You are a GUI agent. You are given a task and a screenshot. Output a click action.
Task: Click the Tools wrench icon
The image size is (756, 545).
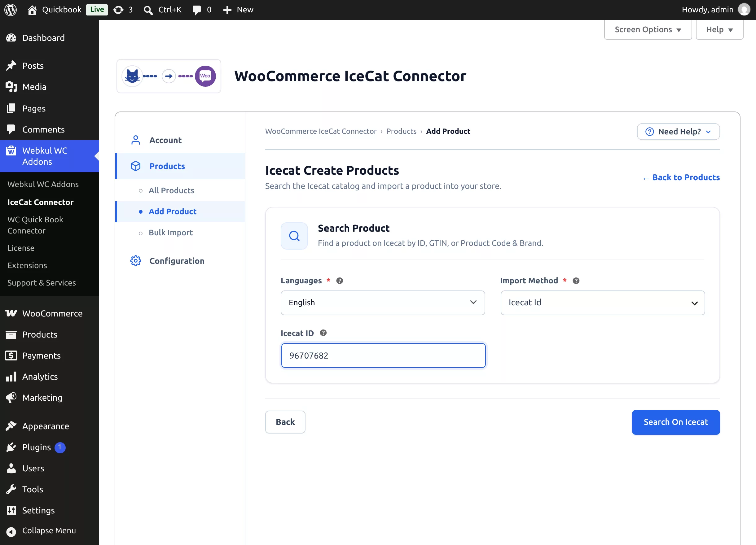pyautogui.click(x=11, y=489)
